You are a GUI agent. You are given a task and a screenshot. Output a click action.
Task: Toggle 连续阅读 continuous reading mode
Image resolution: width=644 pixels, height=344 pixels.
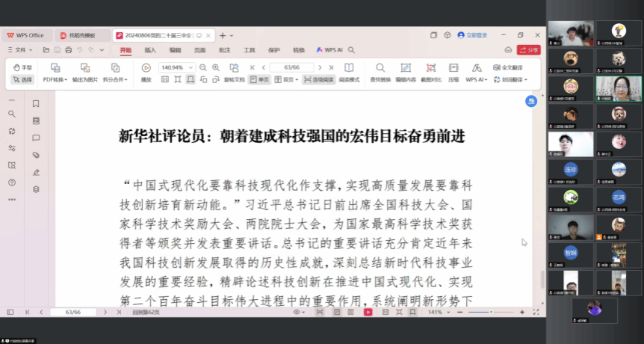tap(319, 79)
